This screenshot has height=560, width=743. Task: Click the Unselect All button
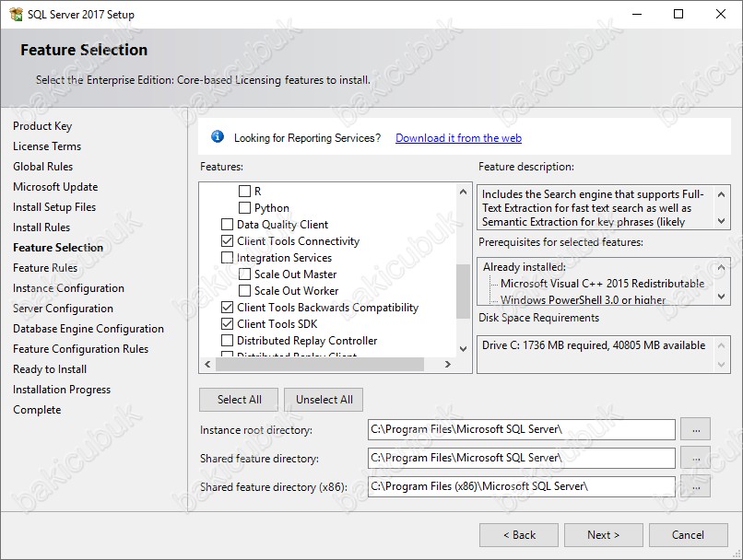click(324, 400)
